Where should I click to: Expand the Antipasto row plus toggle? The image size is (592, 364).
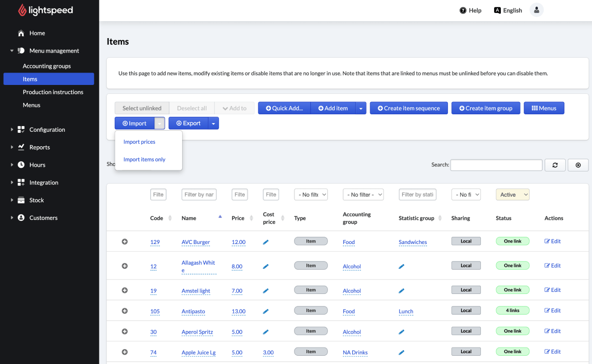coord(125,311)
